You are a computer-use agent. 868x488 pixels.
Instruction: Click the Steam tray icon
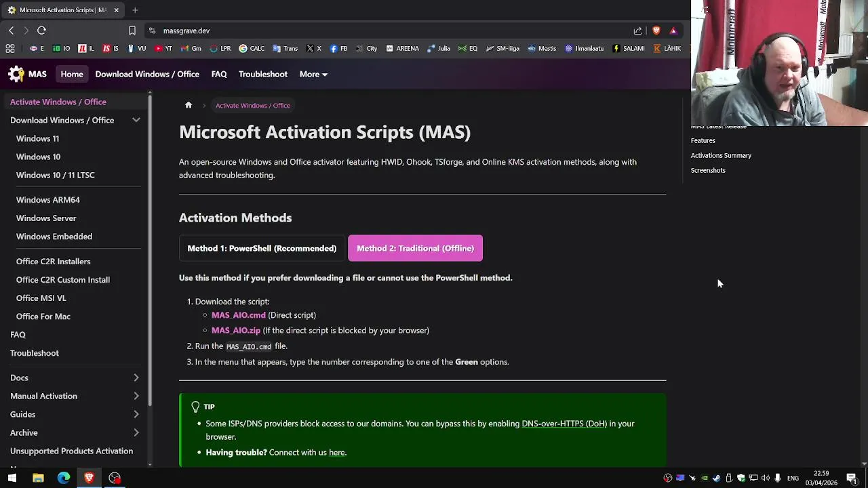[716, 479]
